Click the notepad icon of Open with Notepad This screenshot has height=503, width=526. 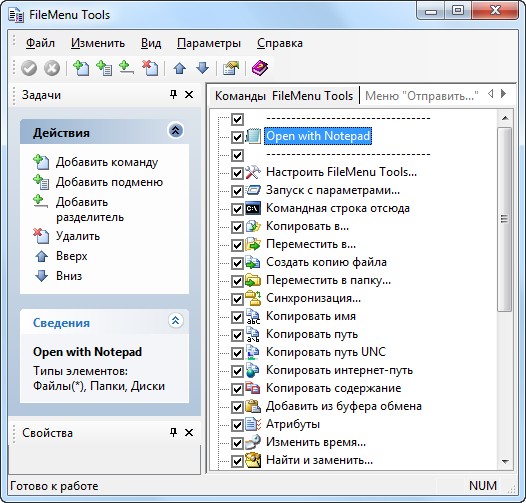tap(253, 136)
